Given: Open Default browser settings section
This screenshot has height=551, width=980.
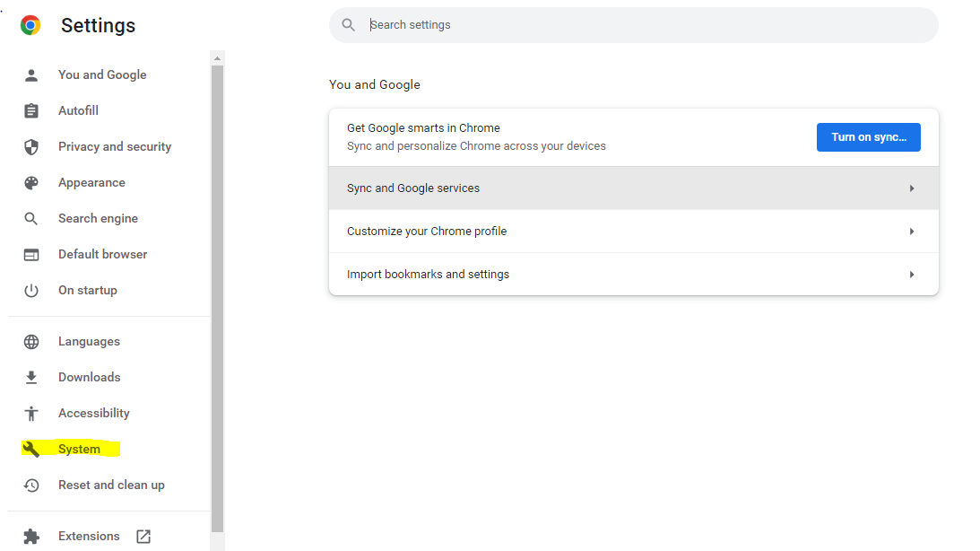Looking at the screenshot, I should 102,255.
